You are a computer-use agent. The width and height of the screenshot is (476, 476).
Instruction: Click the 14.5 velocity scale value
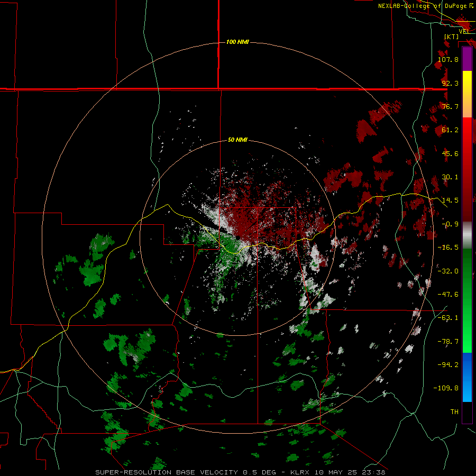450,200
